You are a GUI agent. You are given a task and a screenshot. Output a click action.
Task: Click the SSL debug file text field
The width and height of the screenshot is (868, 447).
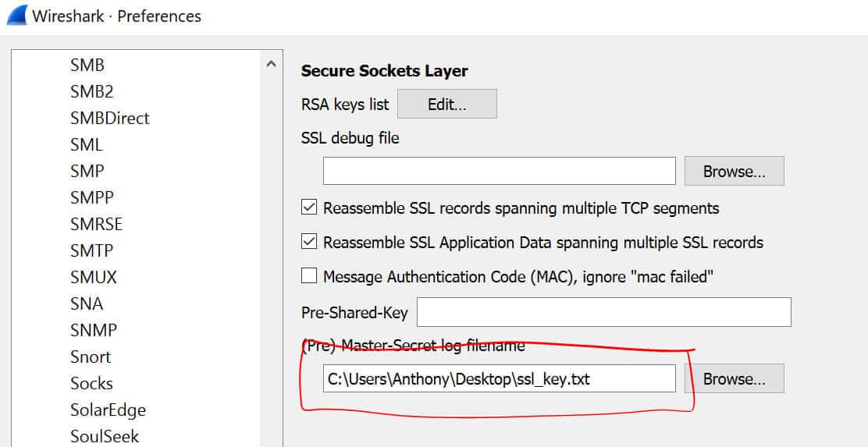tap(500, 171)
